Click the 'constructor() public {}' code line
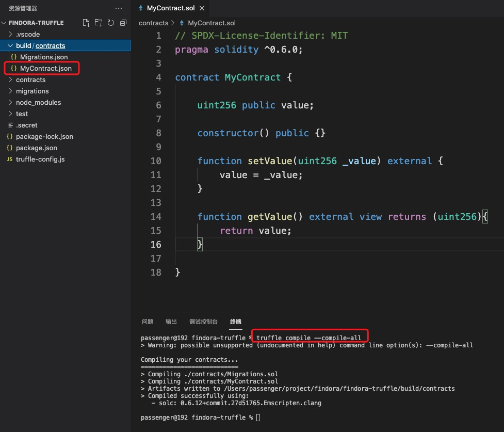The height and width of the screenshot is (432, 504). [x=262, y=133]
